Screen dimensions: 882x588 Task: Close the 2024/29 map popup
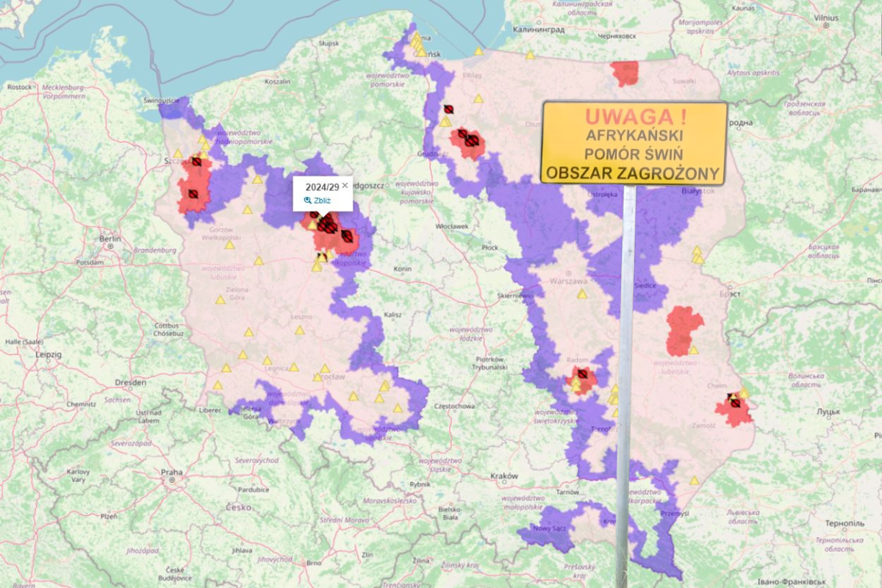[x=345, y=185]
